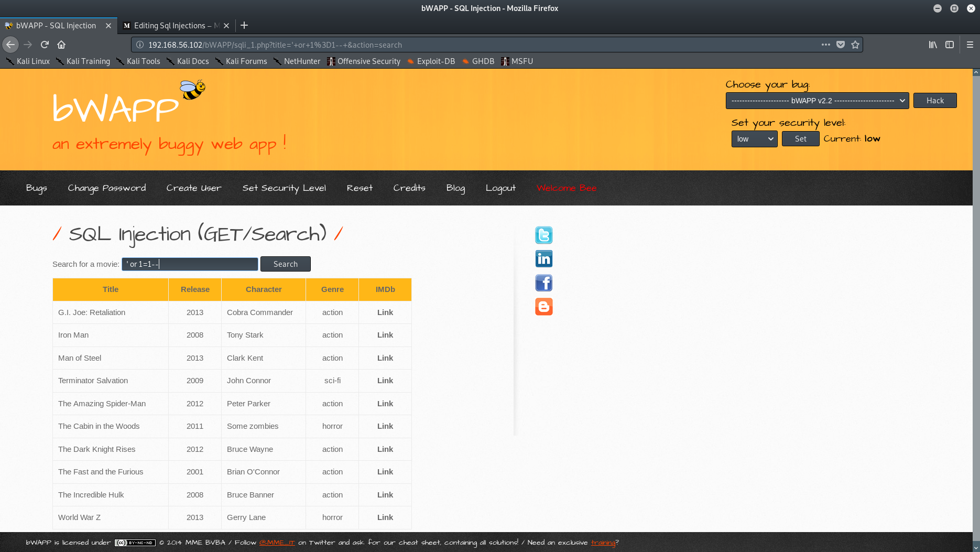The height and width of the screenshot is (552, 980).
Task: Open the Kali Linux bookmark
Action: [28, 61]
